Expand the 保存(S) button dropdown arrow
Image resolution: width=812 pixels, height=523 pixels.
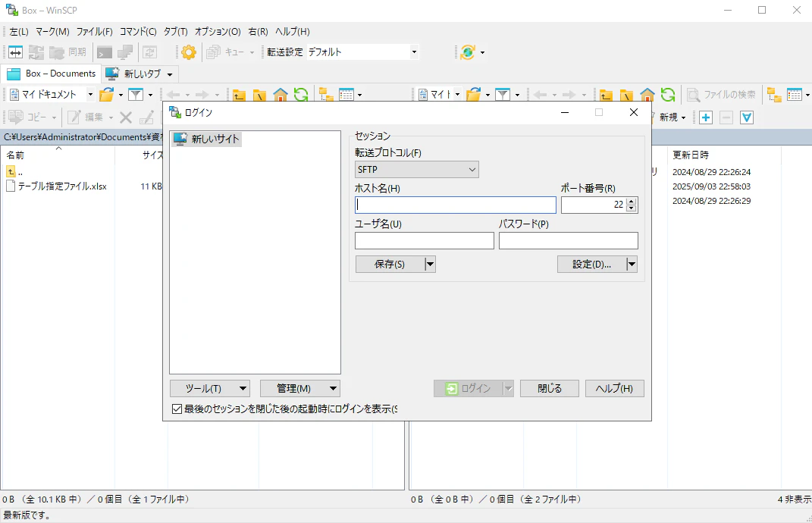(x=430, y=264)
